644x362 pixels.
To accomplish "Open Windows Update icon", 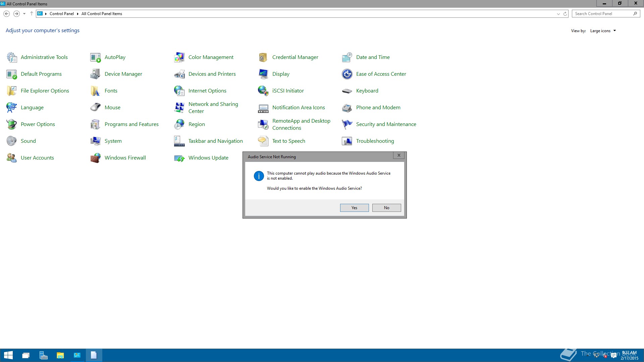I will click(x=179, y=158).
